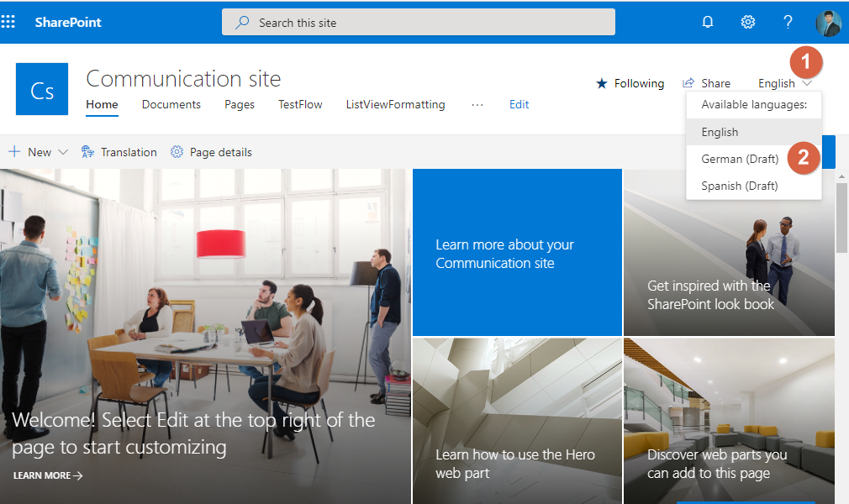Expand the New dropdown chevron
The width and height of the screenshot is (849, 504).
[63, 152]
